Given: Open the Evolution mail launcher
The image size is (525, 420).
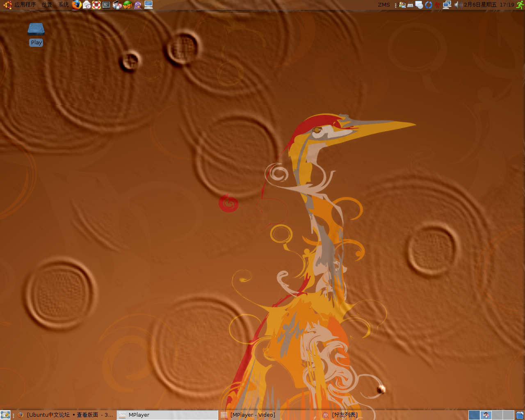Looking at the screenshot, I should coord(87,5).
